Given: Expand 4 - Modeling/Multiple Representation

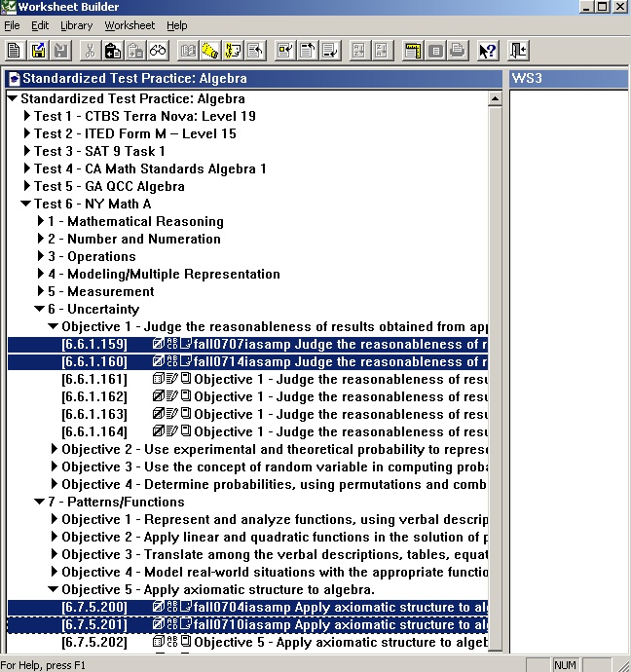Looking at the screenshot, I should coord(40,274).
